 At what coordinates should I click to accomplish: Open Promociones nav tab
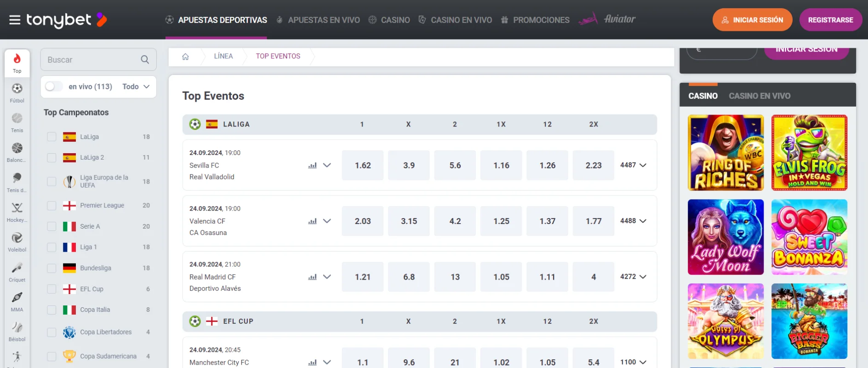point(535,20)
